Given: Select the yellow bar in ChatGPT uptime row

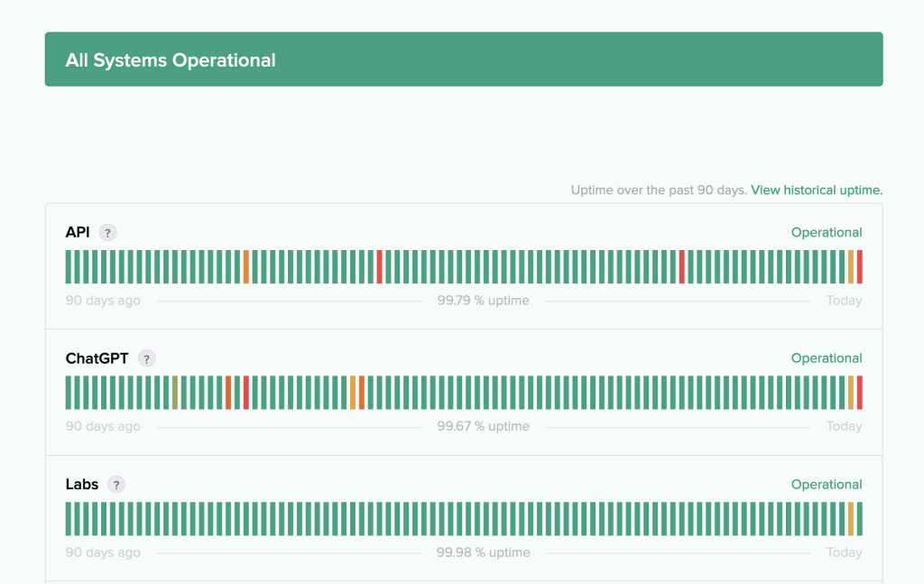Looking at the screenshot, I should point(851,393).
